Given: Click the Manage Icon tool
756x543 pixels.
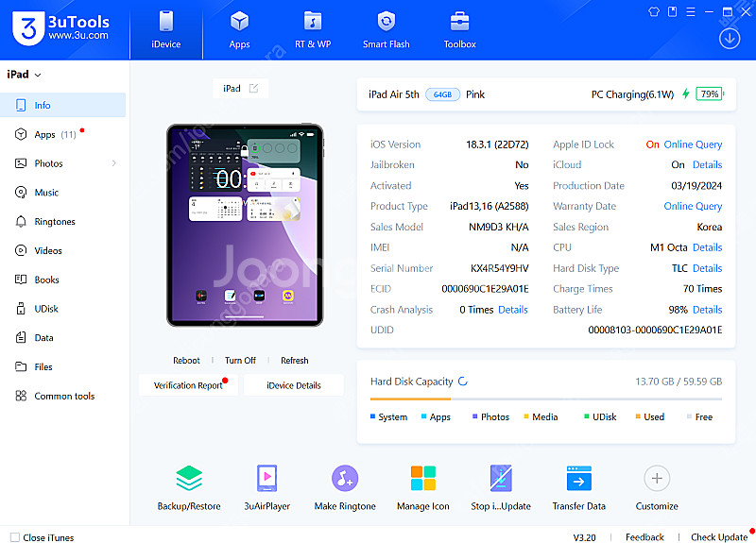Looking at the screenshot, I should tap(422, 479).
